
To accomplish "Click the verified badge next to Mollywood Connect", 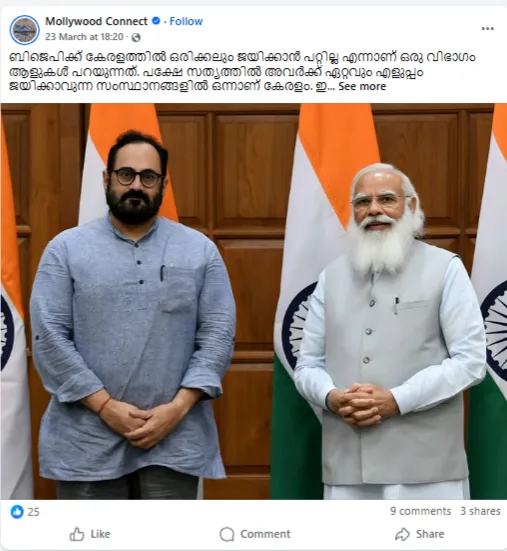I will coord(156,21).
